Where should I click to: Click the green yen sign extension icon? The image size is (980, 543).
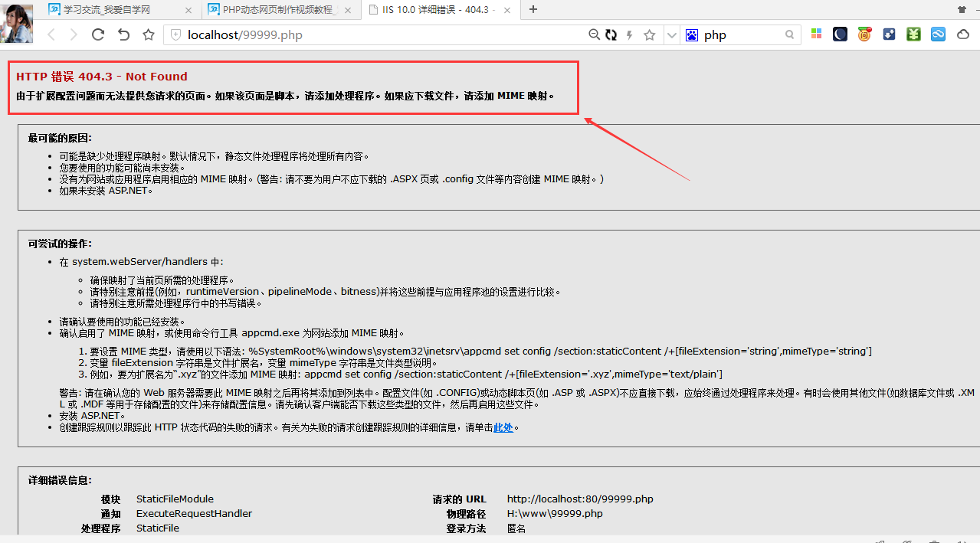coord(913,34)
